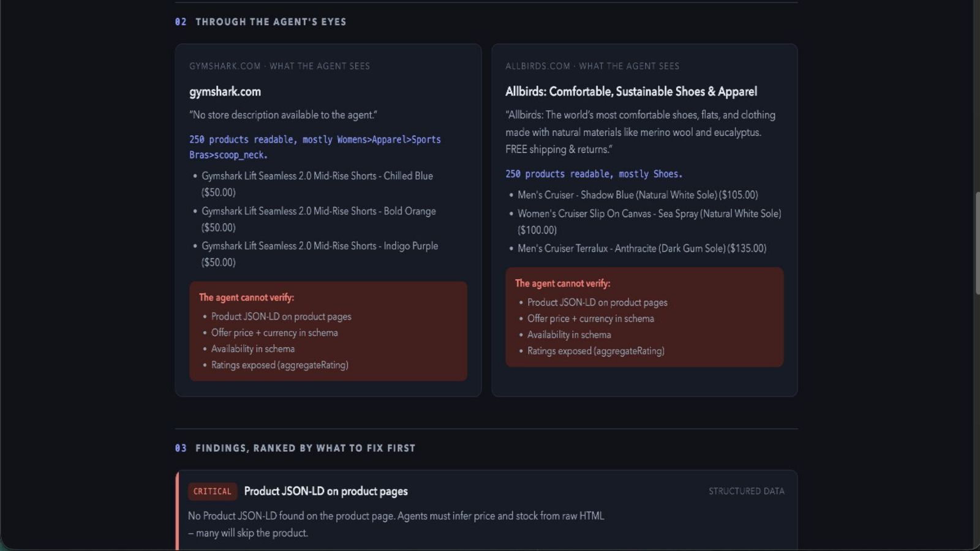Click the "ALLBIRDS.COM · WHAT THE AGENT SEES" label
The image size is (980, 551).
coord(592,66)
